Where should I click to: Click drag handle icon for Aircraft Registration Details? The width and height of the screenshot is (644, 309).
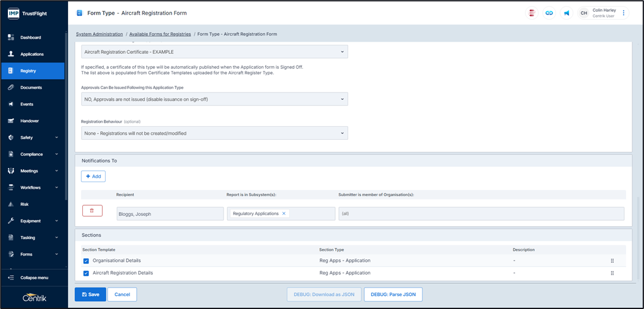pos(612,273)
